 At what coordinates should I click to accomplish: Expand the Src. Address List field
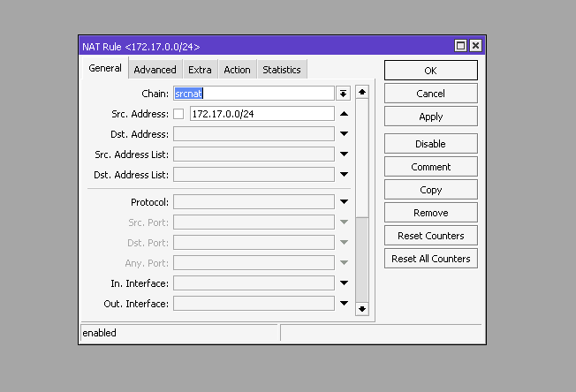[x=344, y=155]
